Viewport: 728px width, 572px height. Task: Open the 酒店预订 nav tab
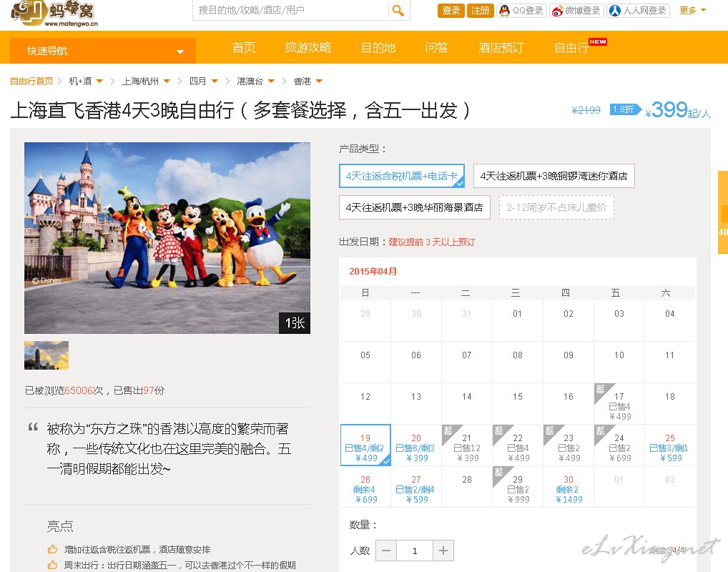[x=501, y=47]
